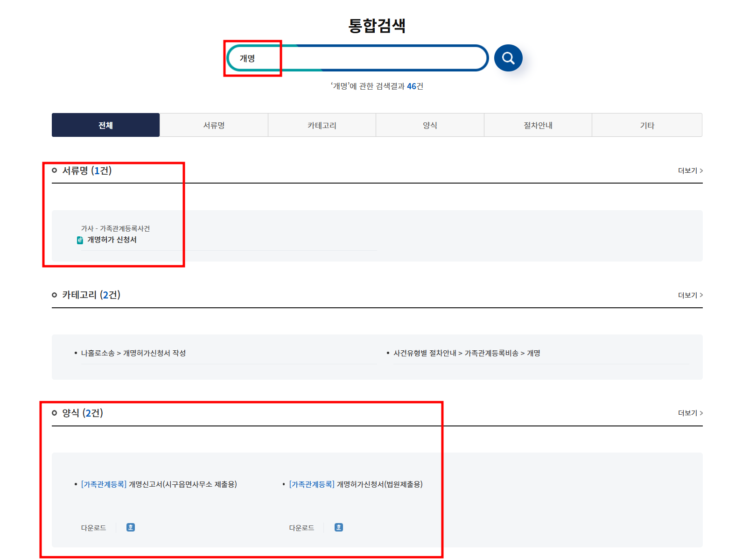
Task: Click the 개명 search input field
Action: tap(357, 58)
